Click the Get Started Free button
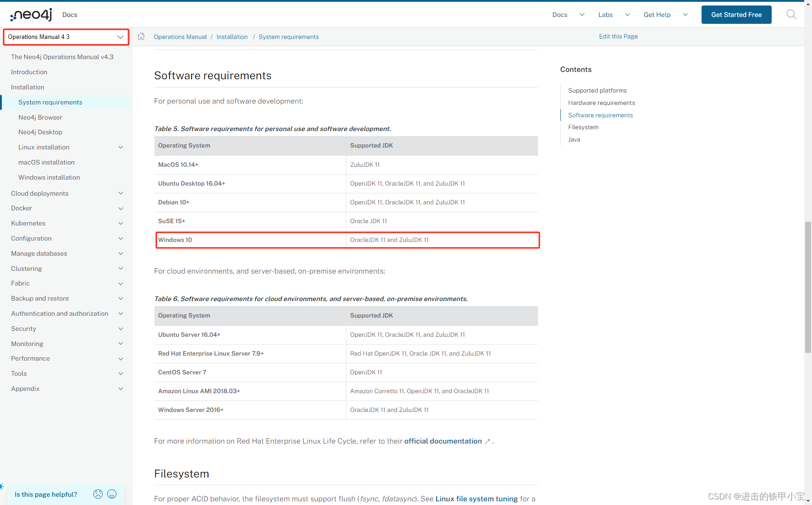 click(736, 15)
